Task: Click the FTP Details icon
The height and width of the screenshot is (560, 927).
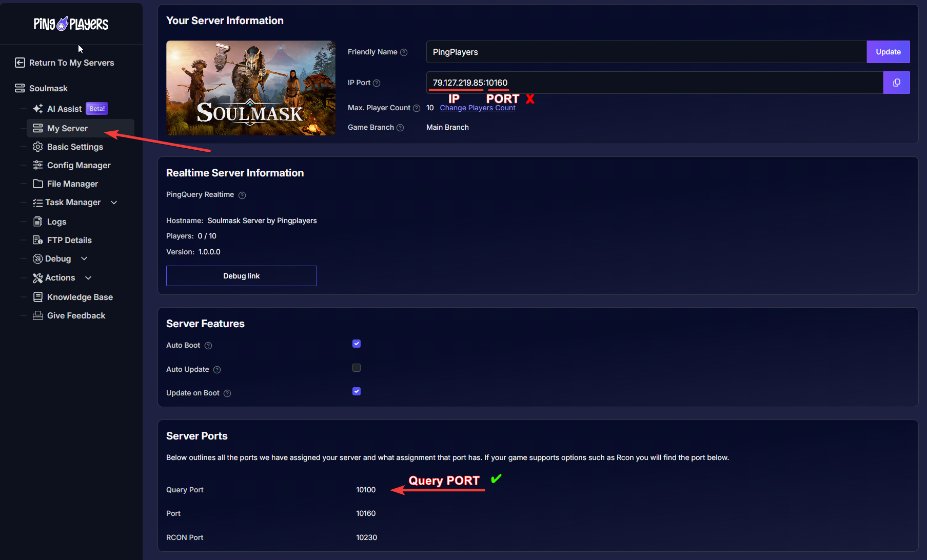Action: point(38,240)
